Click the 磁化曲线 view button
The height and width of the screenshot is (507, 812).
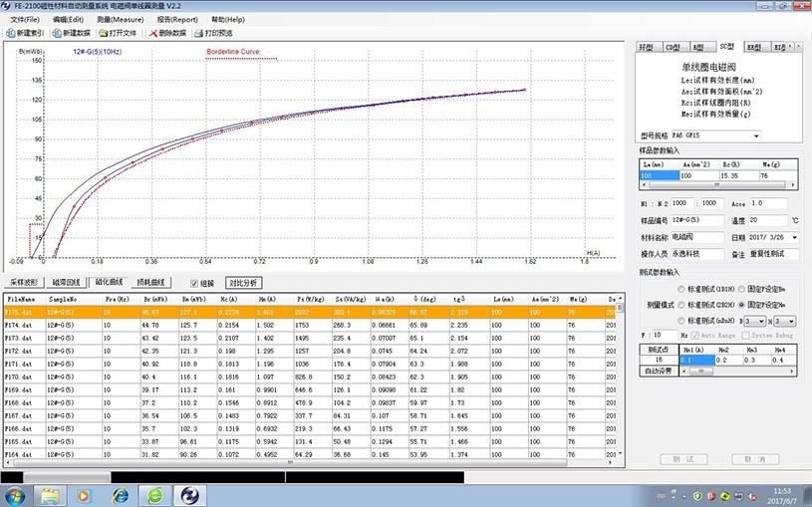pyautogui.click(x=109, y=283)
